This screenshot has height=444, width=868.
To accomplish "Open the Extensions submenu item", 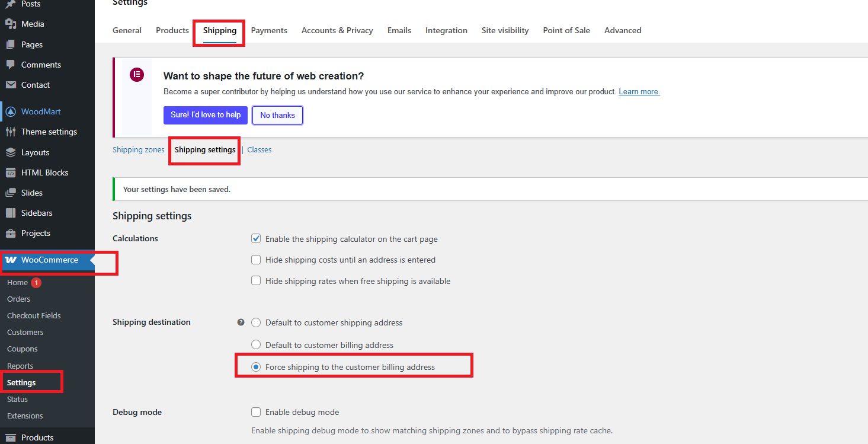I will pyautogui.click(x=25, y=416).
